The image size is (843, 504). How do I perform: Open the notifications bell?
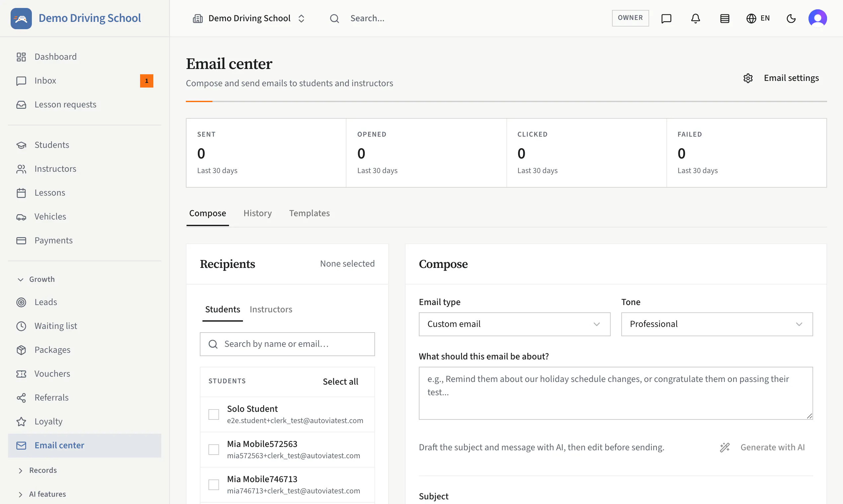[x=696, y=18]
